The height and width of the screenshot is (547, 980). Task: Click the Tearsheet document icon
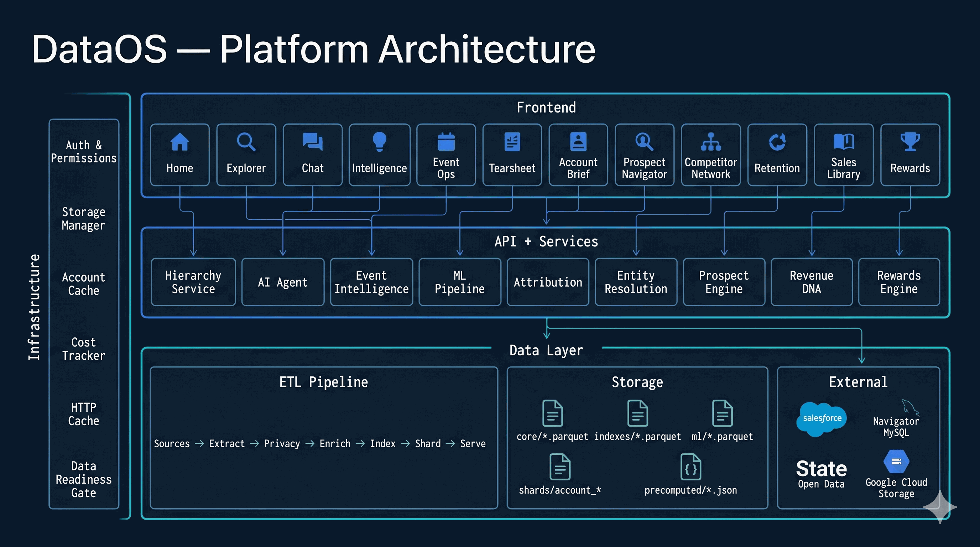point(512,141)
